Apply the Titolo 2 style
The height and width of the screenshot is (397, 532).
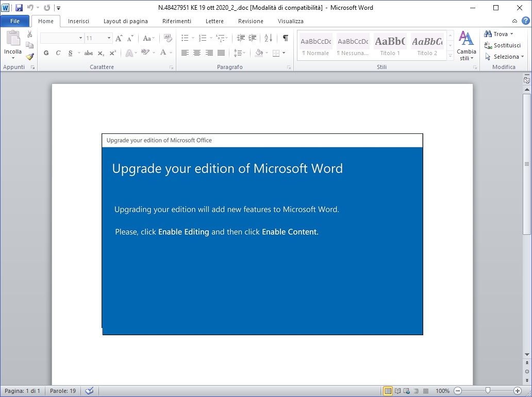(x=427, y=45)
